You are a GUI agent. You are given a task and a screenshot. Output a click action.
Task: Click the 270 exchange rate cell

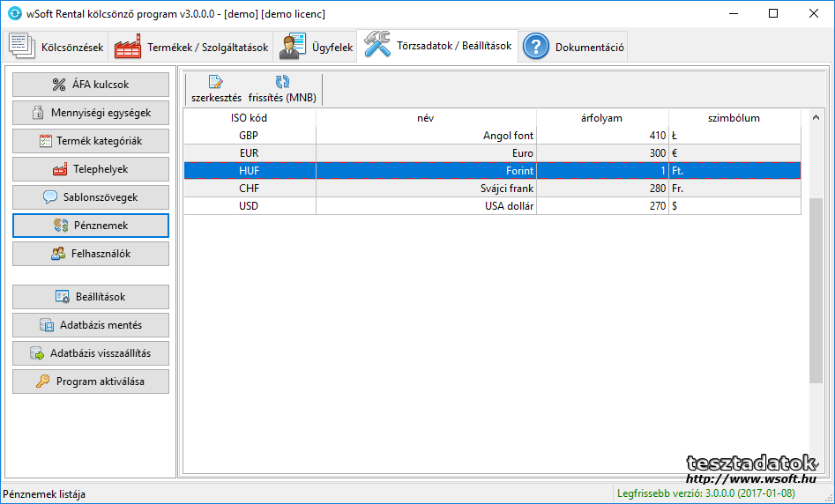point(602,206)
